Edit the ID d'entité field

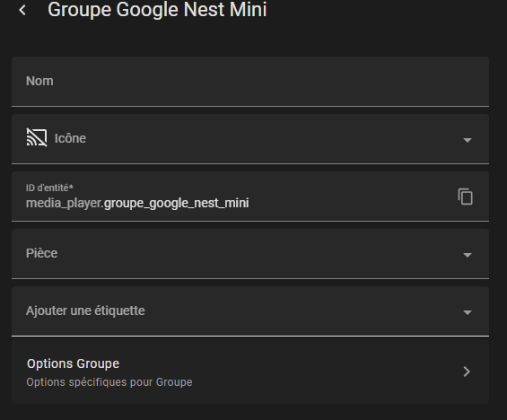pos(250,197)
